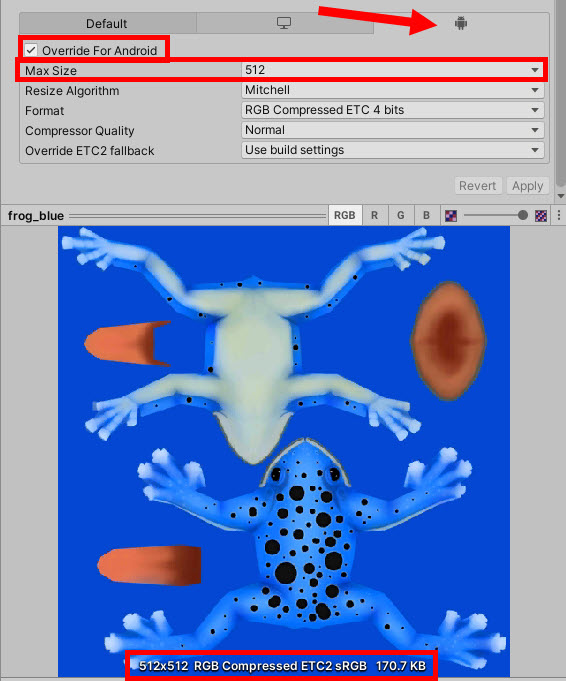This screenshot has width=566, height=681.
Task: Click the Compressor Quality label
Action: [x=79, y=130]
